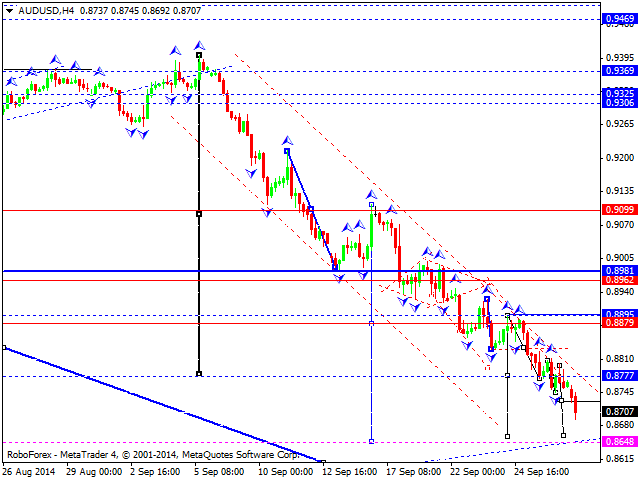Select the 0.9469 price level label
The width and height of the screenshot is (640, 480).
click(x=620, y=18)
